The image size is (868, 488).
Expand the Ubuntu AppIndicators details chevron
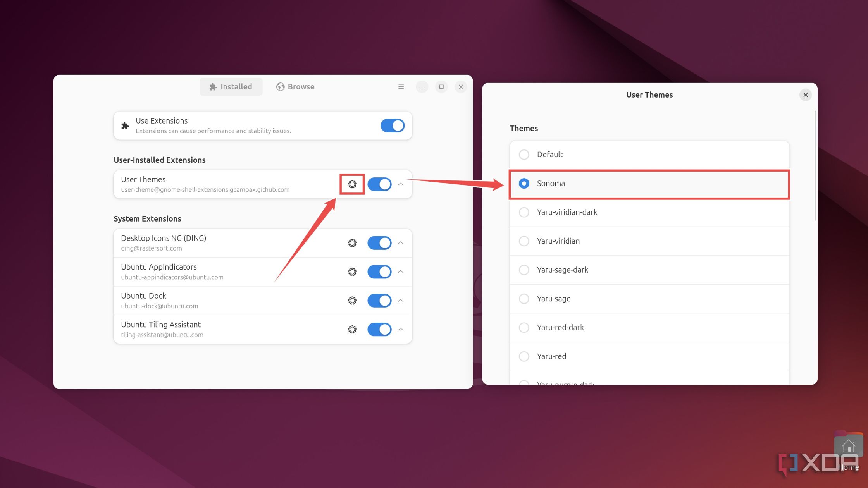tap(401, 272)
